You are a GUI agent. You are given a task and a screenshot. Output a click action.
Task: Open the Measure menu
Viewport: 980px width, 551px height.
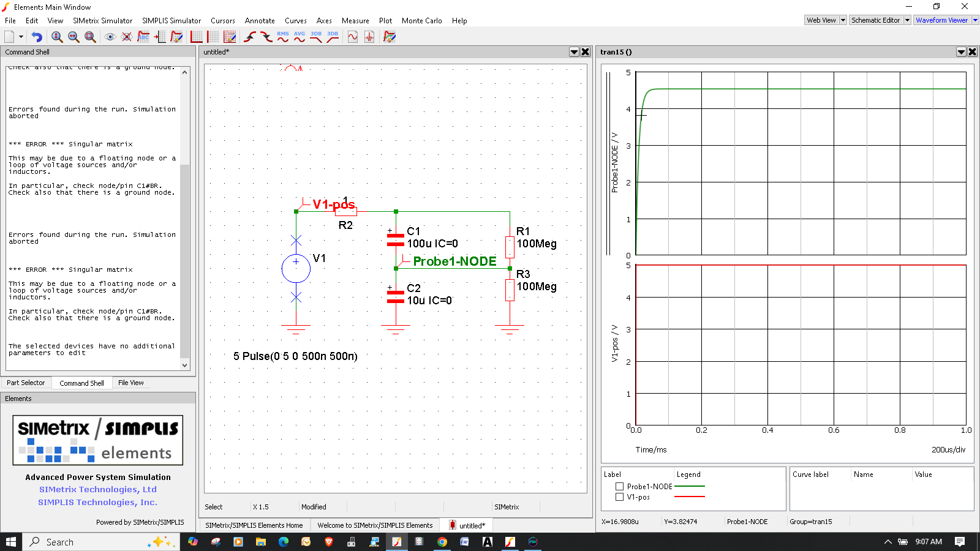click(x=355, y=21)
